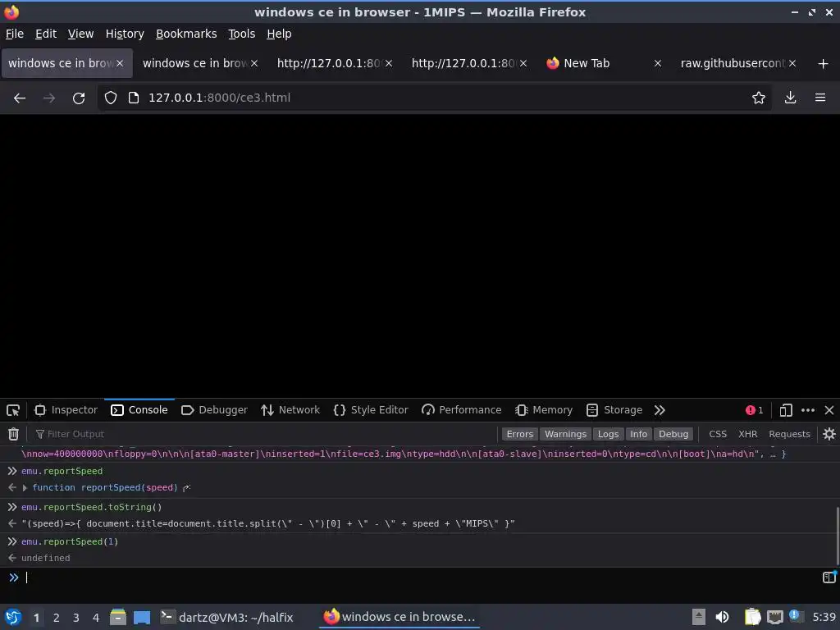This screenshot has width=840, height=630.
Task: Toggle the Logs filter
Action: (608, 434)
